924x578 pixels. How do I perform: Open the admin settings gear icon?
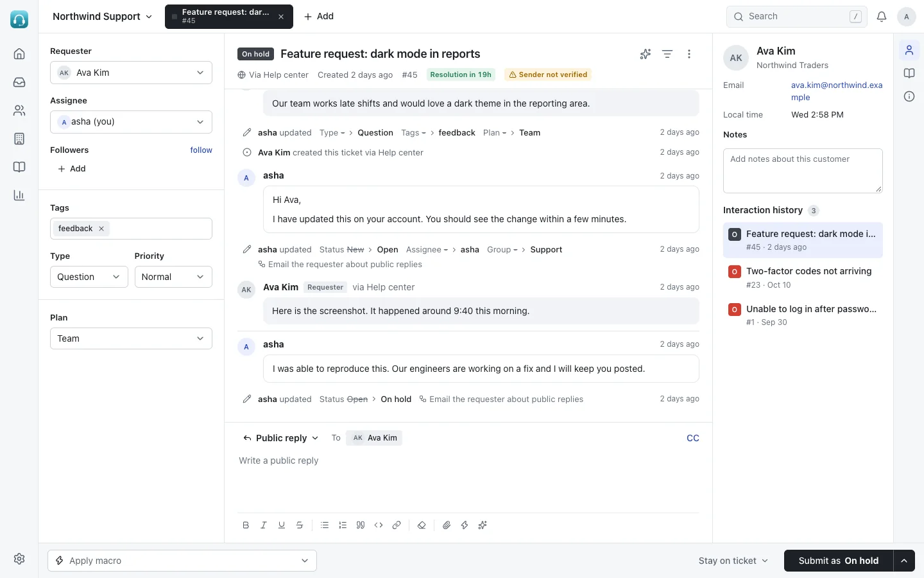pos(19,559)
